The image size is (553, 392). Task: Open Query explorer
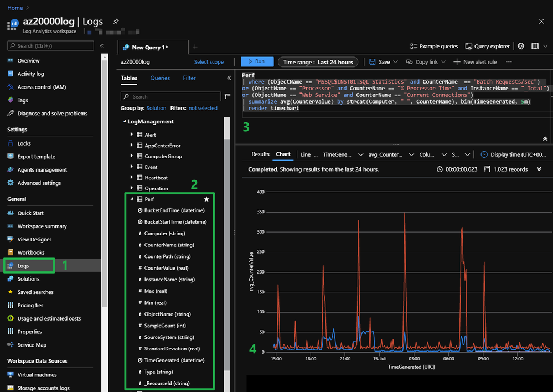[487, 46]
